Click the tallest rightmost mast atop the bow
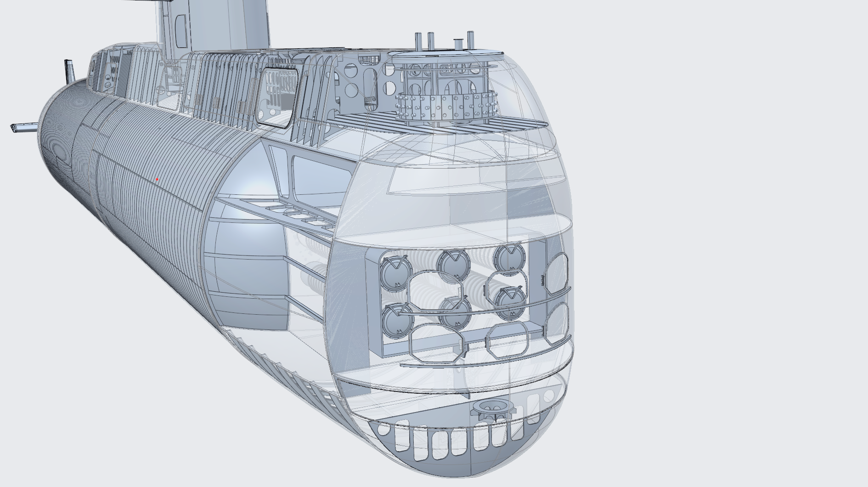The height and width of the screenshot is (487, 868). [x=470, y=40]
